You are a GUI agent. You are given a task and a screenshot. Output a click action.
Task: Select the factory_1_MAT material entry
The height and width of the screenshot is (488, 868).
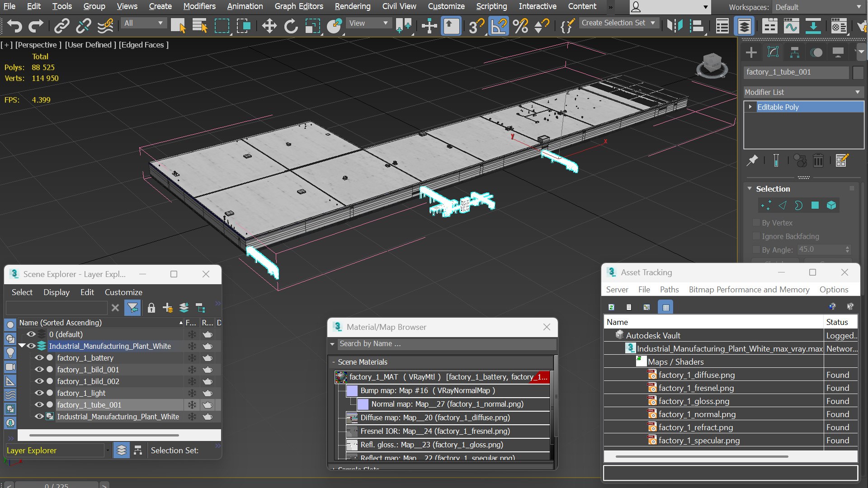click(443, 377)
